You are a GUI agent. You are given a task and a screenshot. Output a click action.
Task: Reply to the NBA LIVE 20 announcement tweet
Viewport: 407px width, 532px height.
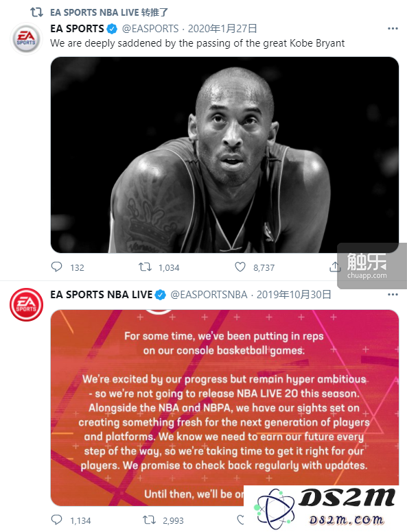pyautogui.click(x=56, y=520)
